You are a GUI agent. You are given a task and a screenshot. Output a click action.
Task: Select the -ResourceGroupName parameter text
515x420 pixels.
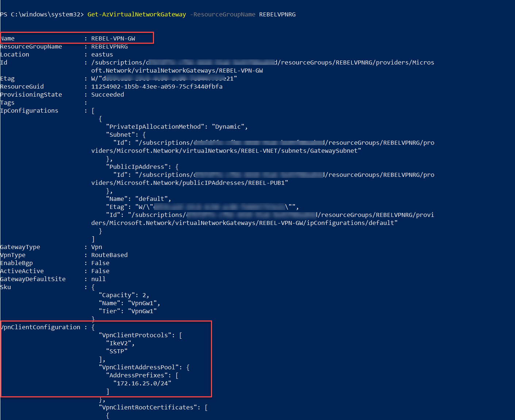223,15
